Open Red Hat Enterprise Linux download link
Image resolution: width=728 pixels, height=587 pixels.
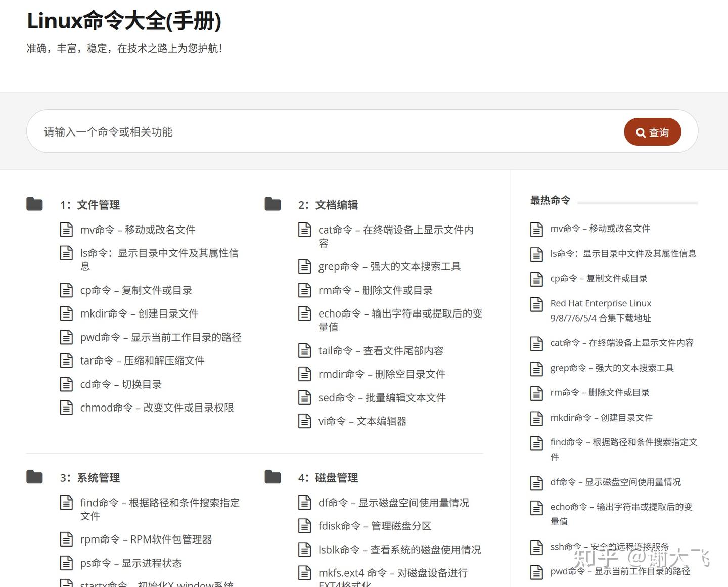tap(601, 310)
